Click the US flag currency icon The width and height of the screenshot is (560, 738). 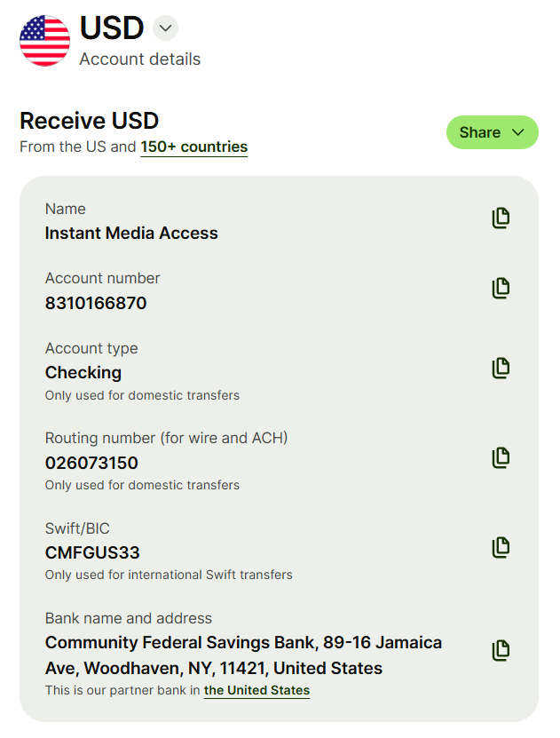click(x=44, y=41)
